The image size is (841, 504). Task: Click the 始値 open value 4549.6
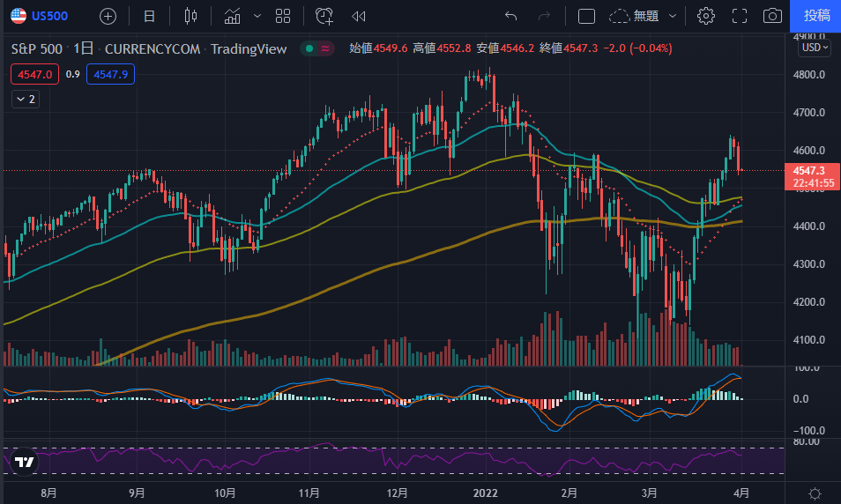[391, 48]
